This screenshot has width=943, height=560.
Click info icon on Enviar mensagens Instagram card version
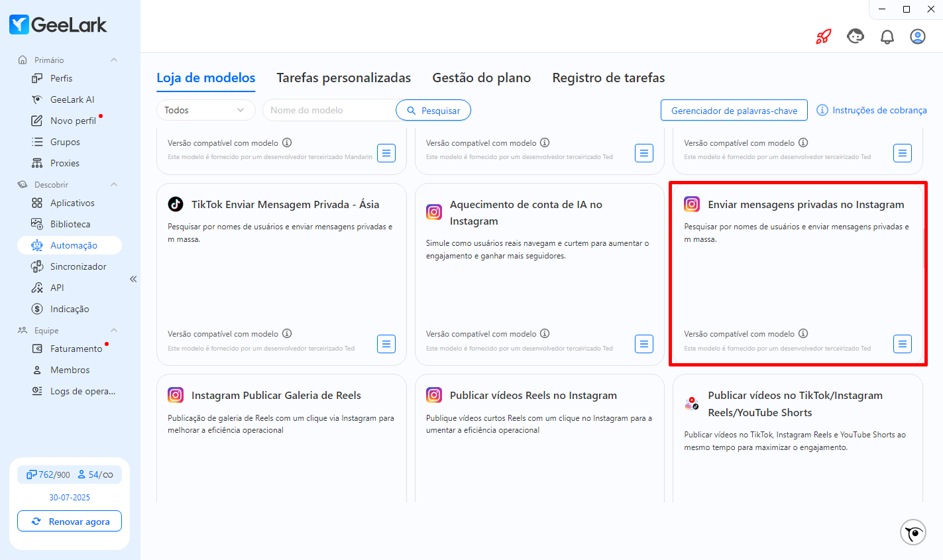tap(803, 333)
